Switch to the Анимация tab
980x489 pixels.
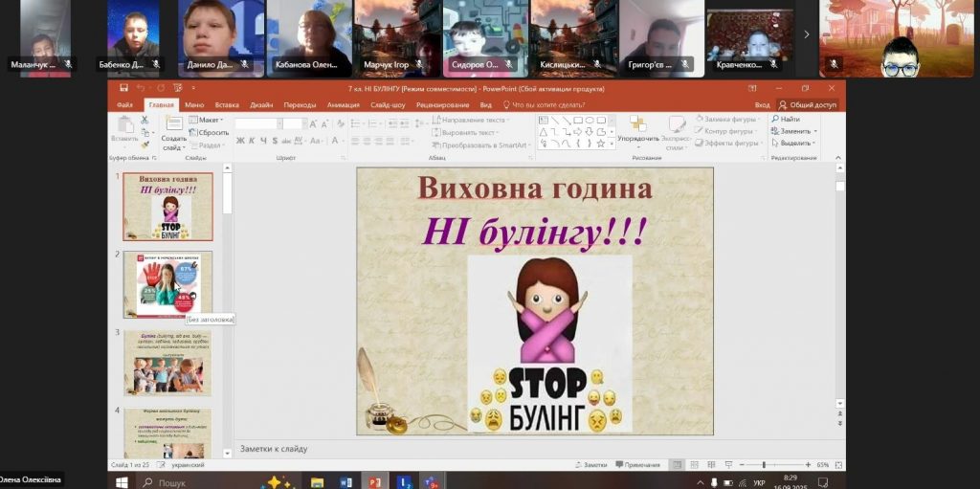(x=343, y=105)
